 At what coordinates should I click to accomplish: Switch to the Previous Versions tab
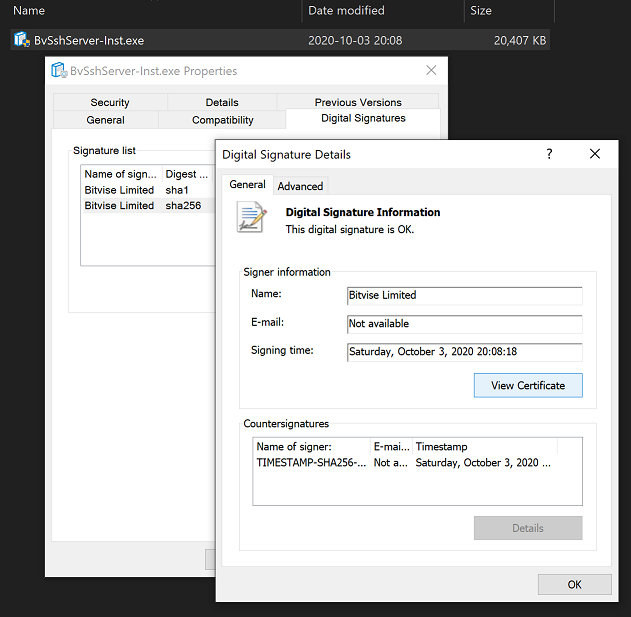358,102
